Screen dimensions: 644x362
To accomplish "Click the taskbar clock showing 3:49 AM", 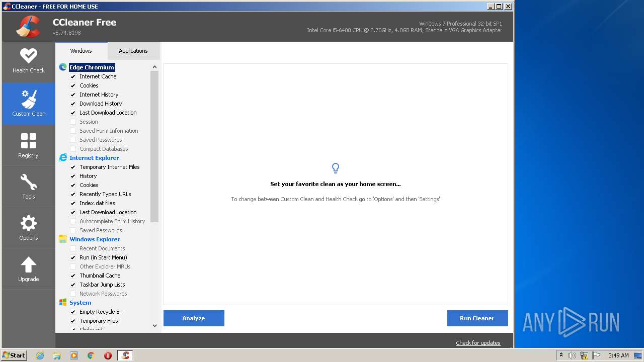I will click(x=618, y=355).
